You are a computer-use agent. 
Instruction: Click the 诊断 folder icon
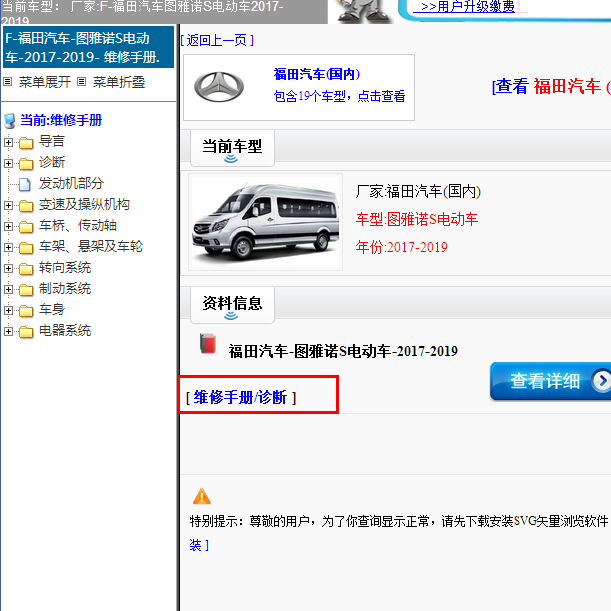(x=26, y=164)
